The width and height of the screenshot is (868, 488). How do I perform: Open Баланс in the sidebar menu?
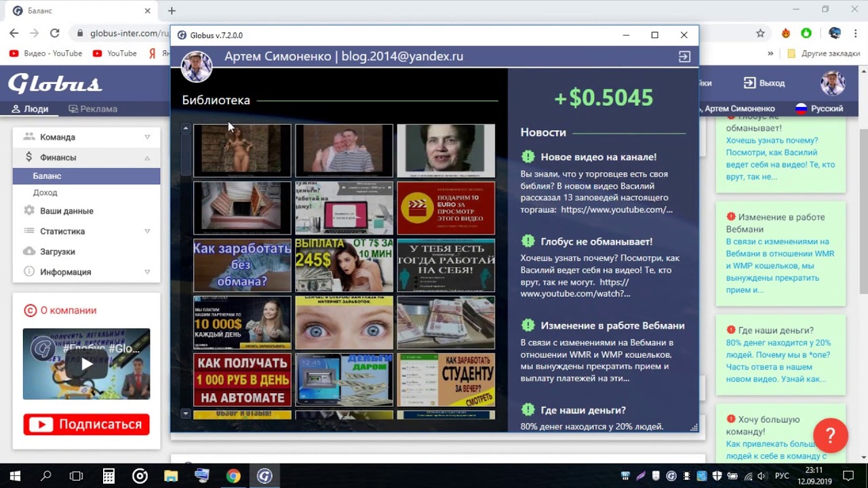(86, 176)
